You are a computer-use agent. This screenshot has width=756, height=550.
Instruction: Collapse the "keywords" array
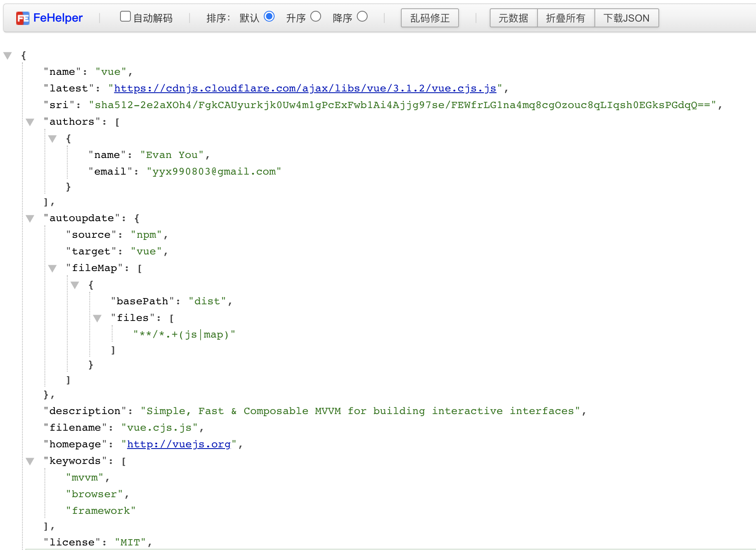30,461
